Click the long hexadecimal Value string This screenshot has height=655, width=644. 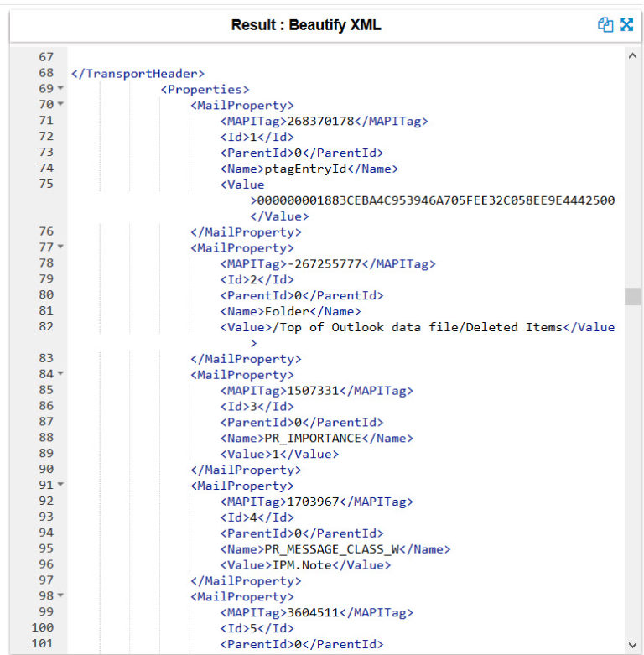[436, 200]
